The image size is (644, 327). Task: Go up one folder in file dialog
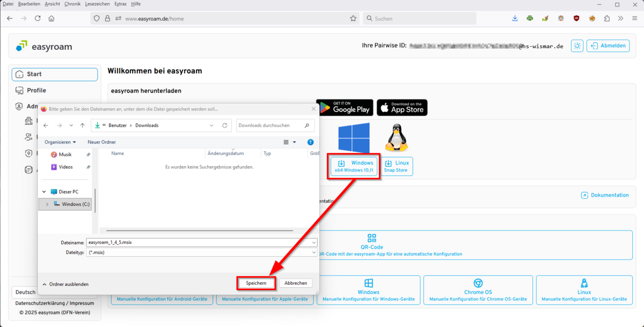click(x=82, y=125)
